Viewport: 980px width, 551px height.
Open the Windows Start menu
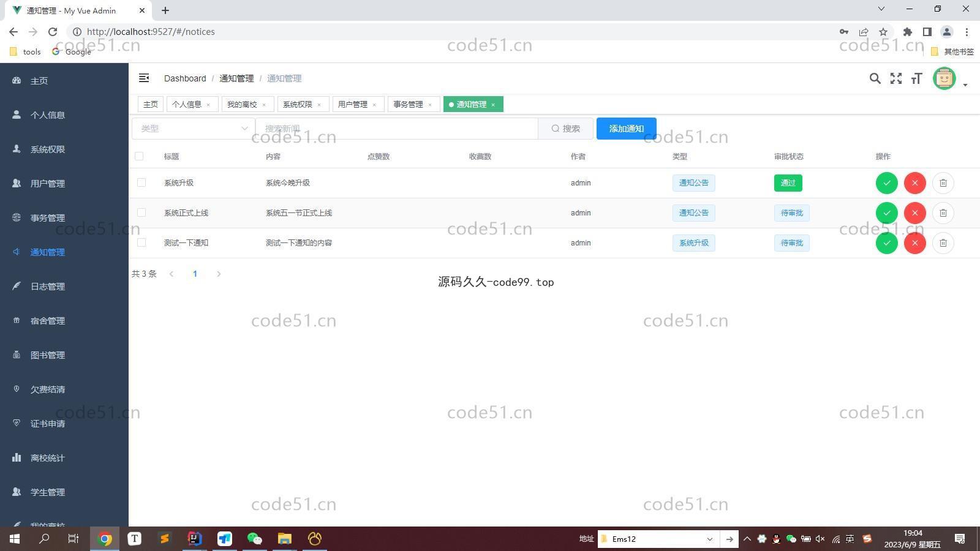15,539
